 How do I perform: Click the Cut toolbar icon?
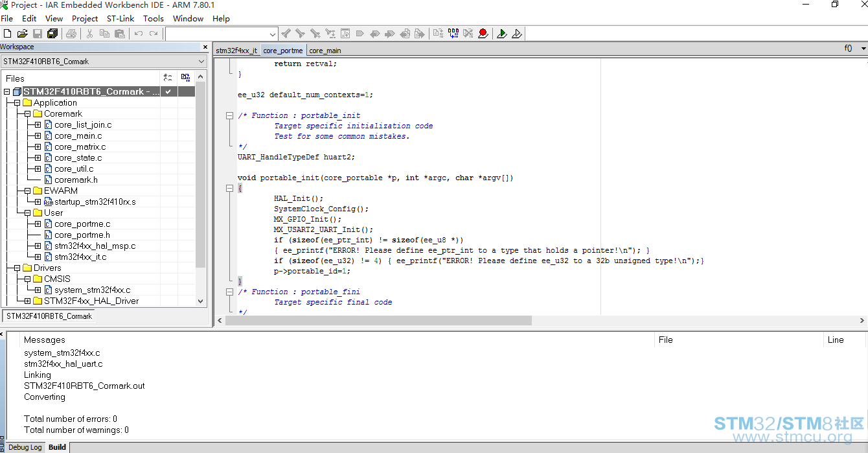(x=90, y=34)
